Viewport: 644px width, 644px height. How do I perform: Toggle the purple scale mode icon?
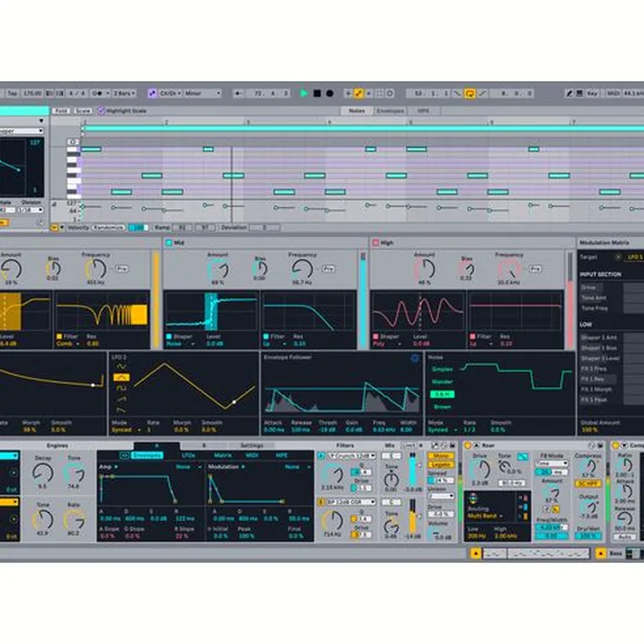pyautogui.click(x=152, y=94)
